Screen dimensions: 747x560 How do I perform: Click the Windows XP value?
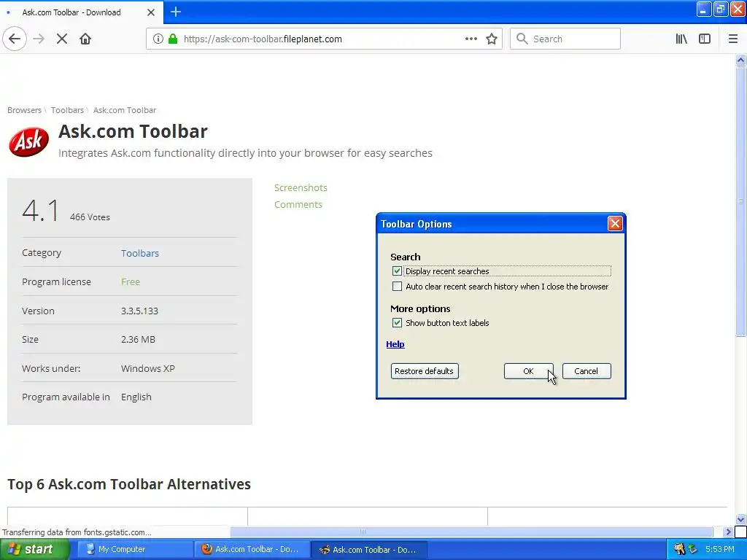pyautogui.click(x=147, y=368)
